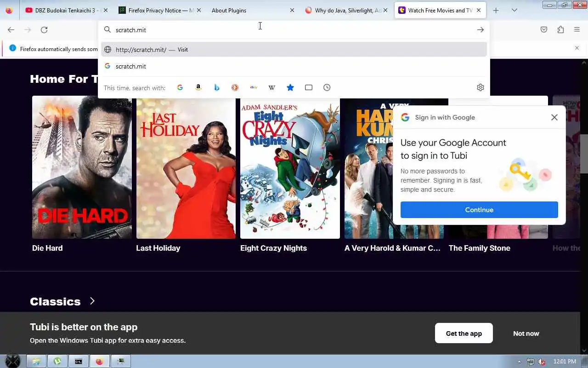This screenshot has height=368, width=588.
Task: Go back to previous page
Action: [11, 30]
